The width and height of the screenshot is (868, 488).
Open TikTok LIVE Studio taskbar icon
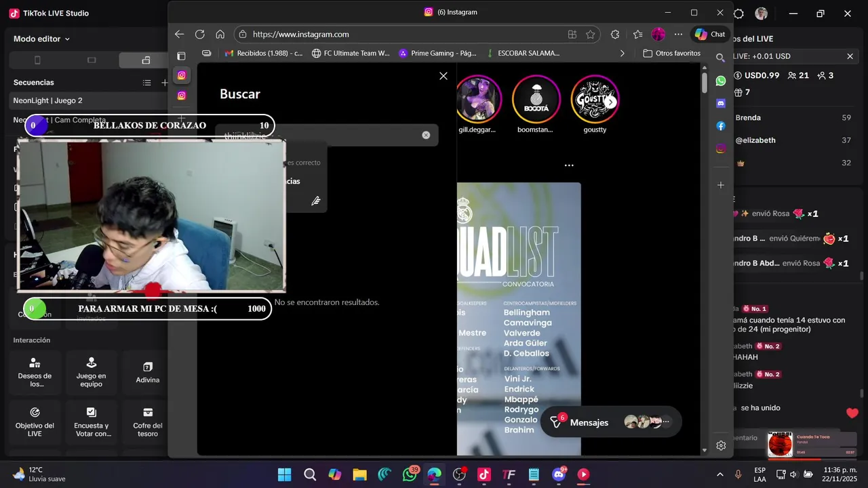coord(484,474)
